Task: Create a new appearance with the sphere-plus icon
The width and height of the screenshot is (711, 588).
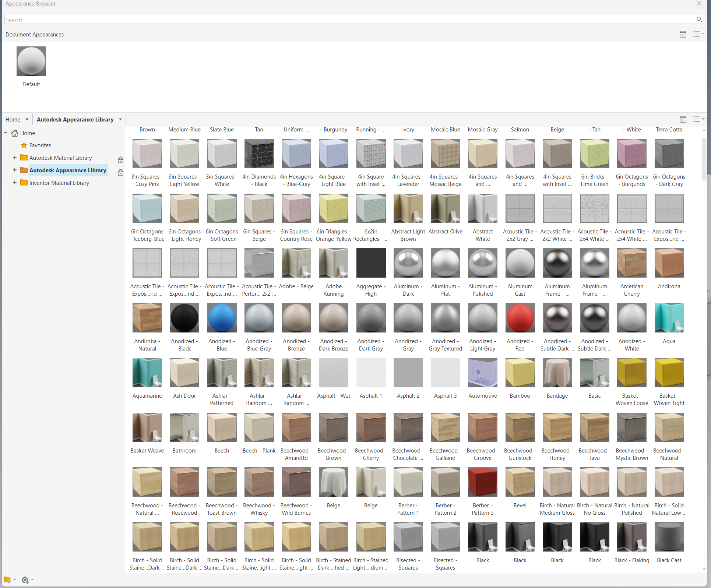Action: (x=25, y=580)
